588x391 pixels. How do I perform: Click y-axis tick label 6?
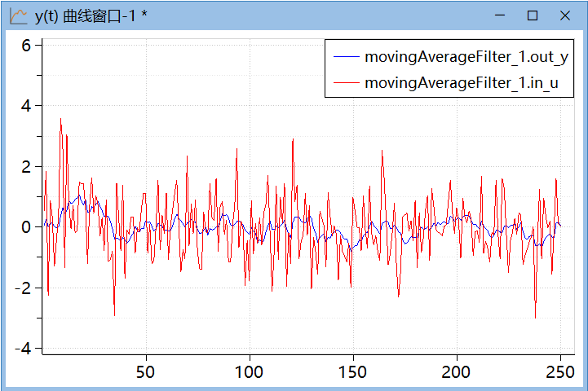click(26, 46)
